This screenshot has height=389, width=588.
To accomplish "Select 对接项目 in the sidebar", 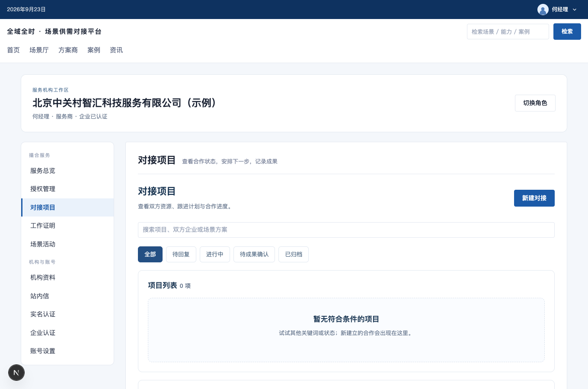I will pyautogui.click(x=67, y=207).
